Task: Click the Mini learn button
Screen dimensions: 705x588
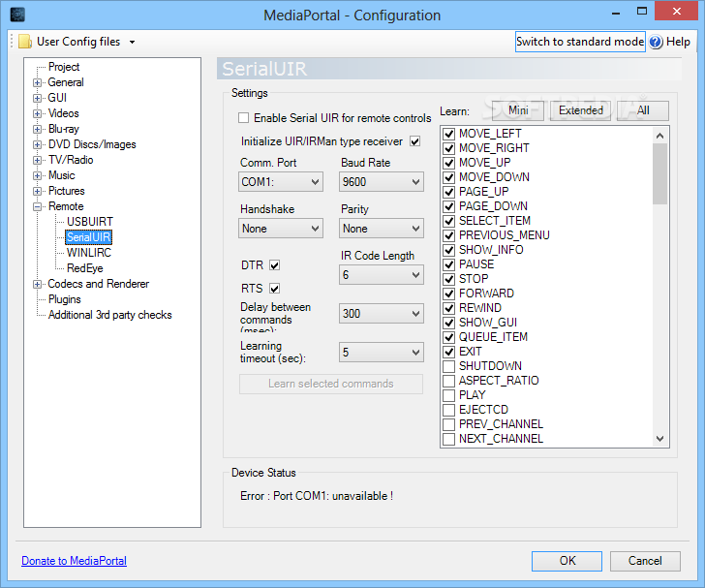Action: click(518, 110)
